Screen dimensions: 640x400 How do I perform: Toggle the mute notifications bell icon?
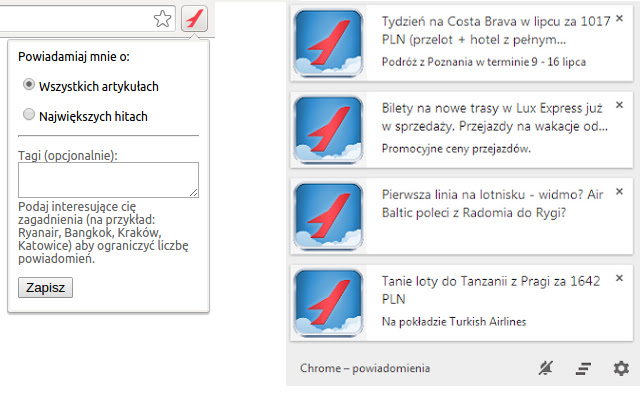tap(546, 368)
